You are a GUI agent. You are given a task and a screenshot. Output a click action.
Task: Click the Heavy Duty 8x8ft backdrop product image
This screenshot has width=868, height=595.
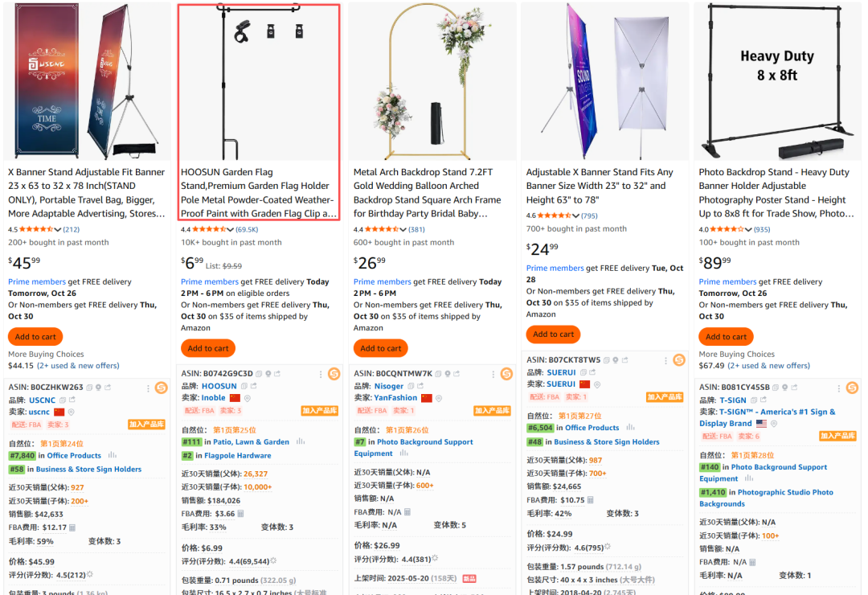[x=776, y=80]
